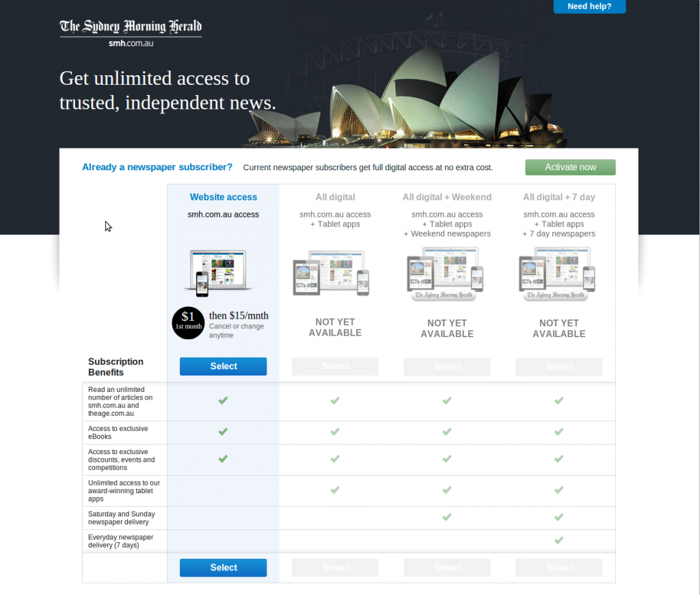
Task: Click 'Everyday newspaper delivery (7 days)' label
Action: tap(120, 541)
